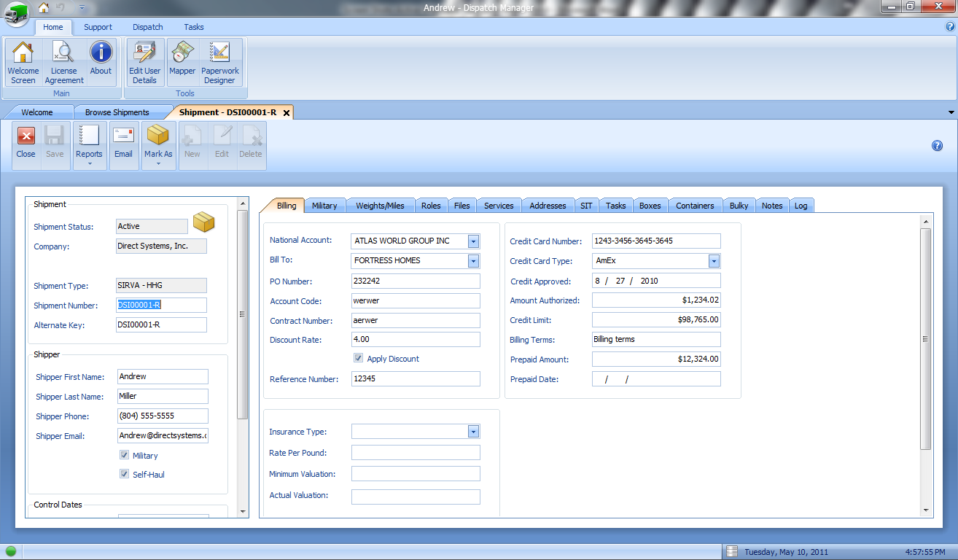Click the PO Number input field
Screen dimensions: 958x560
pyautogui.click(x=415, y=281)
